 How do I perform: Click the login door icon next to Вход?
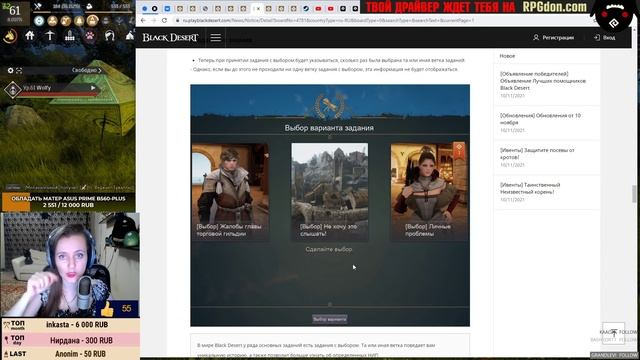click(x=596, y=38)
